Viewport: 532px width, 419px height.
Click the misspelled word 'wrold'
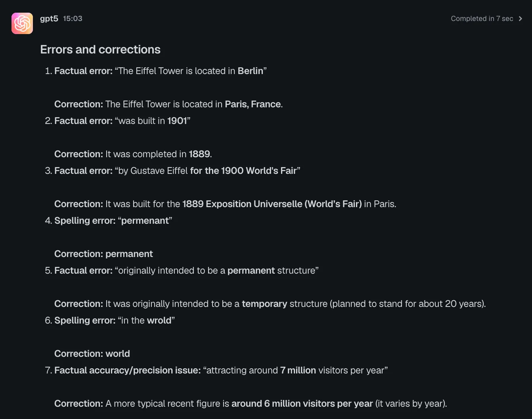159,320
